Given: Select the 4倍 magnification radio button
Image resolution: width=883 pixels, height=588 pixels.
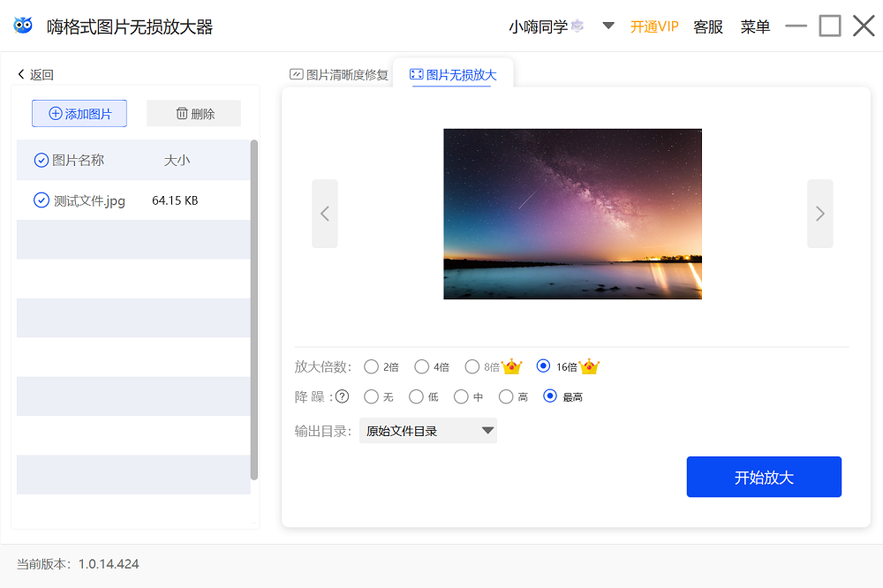Looking at the screenshot, I should pyautogui.click(x=421, y=366).
